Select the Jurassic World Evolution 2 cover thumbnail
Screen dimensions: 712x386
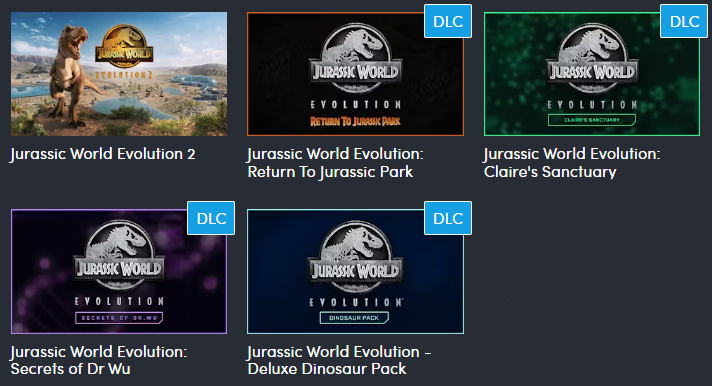coord(119,74)
